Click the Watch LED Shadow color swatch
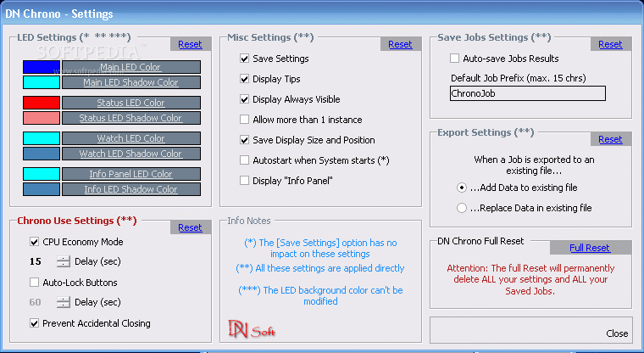This screenshot has width=644, height=353. tap(42, 154)
